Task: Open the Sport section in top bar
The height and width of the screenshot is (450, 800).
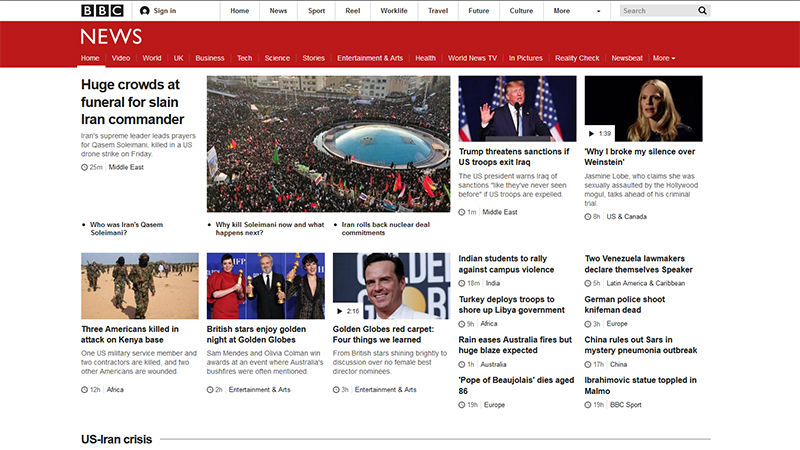Action: (316, 11)
